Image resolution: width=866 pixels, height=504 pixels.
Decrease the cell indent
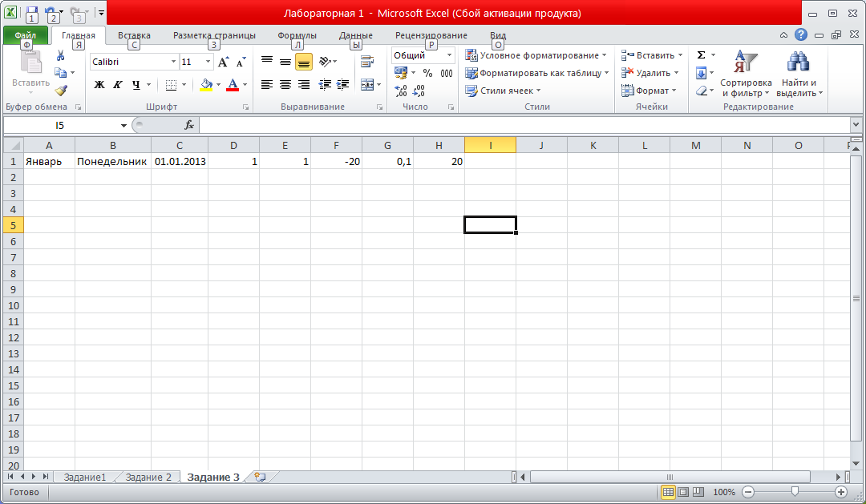(325, 84)
